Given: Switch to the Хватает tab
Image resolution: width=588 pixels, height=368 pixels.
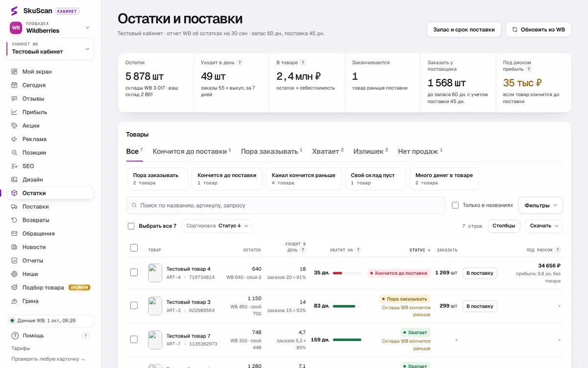Looking at the screenshot, I should [x=328, y=151].
